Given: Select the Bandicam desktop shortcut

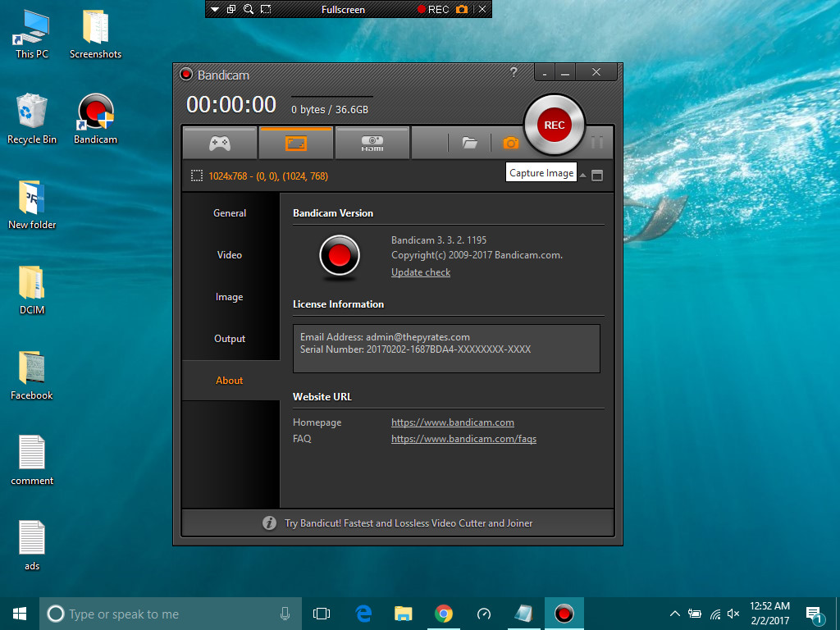Looking at the screenshot, I should point(95,120).
